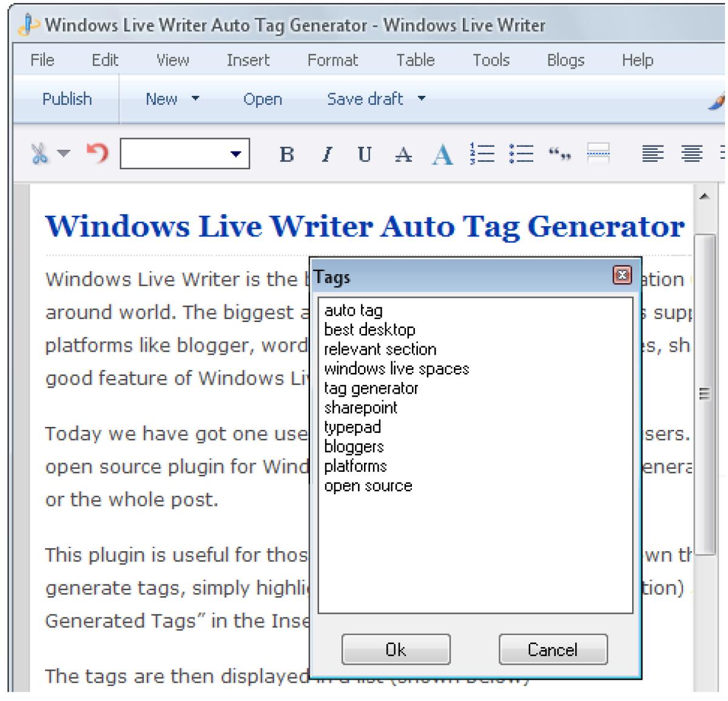Center align text
This screenshot has height=701, width=728.
pos(692,154)
